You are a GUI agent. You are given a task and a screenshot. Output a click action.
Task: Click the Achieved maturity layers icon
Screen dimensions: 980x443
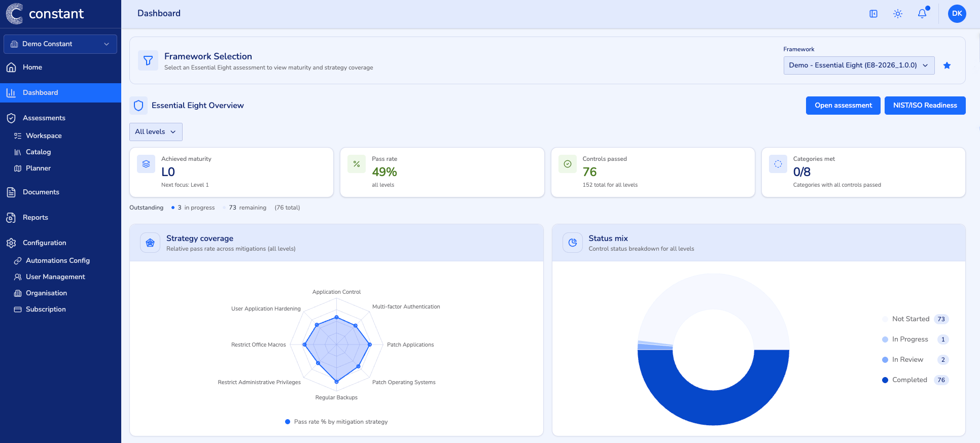(x=146, y=164)
